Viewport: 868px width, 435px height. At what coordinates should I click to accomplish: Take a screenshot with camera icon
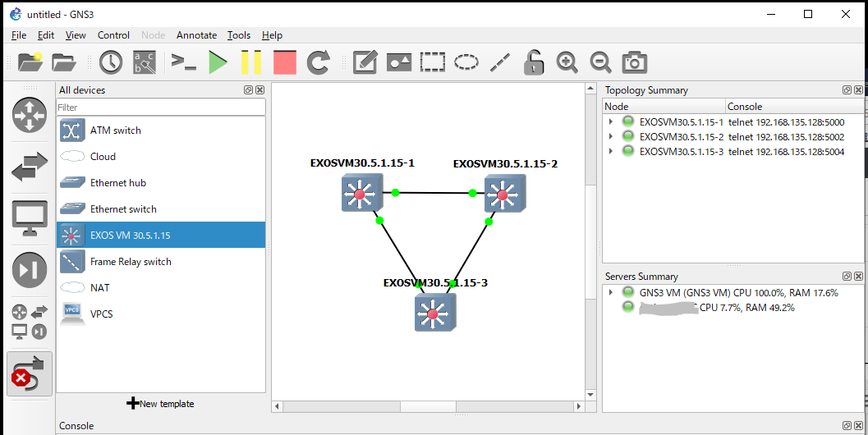(x=635, y=62)
